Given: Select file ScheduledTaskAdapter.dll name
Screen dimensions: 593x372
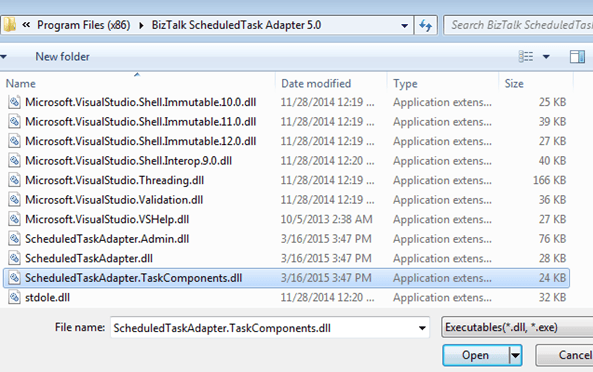Looking at the screenshot, I should 89,259.
